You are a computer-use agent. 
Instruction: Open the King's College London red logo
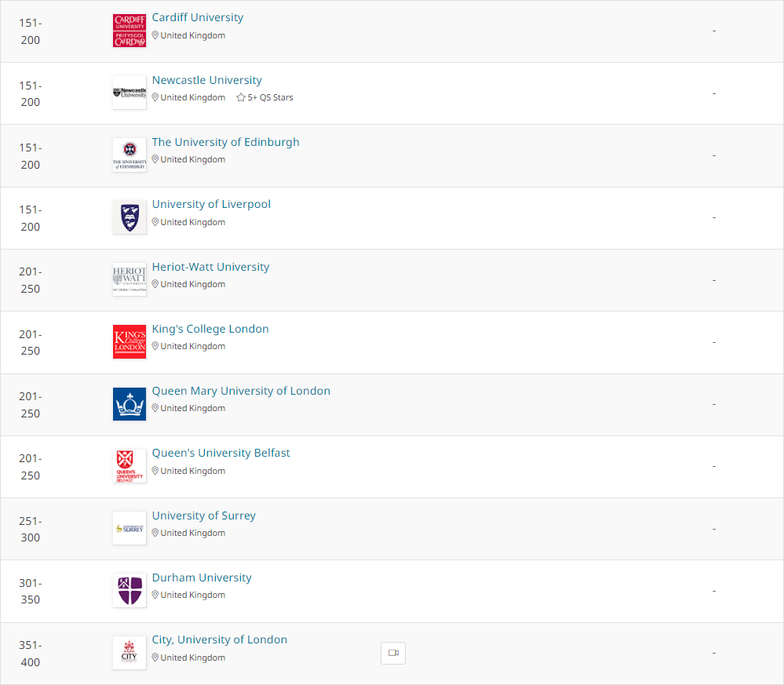(x=129, y=341)
